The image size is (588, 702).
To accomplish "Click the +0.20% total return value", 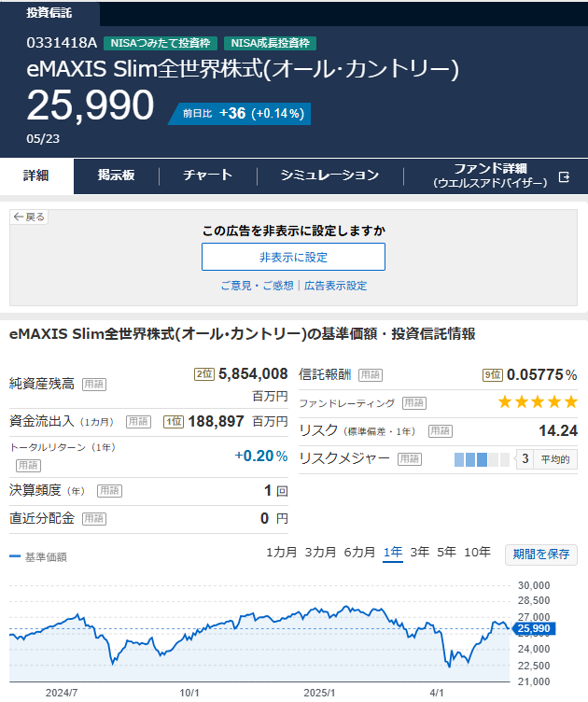I will [x=261, y=456].
